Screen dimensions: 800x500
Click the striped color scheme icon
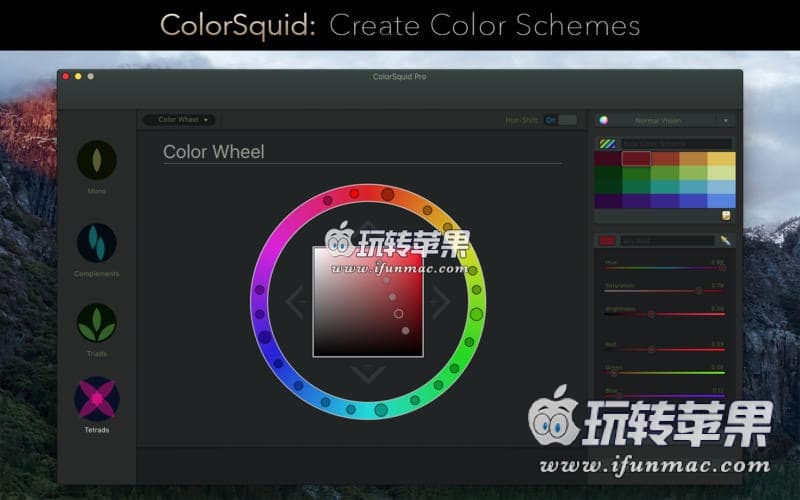(x=607, y=144)
